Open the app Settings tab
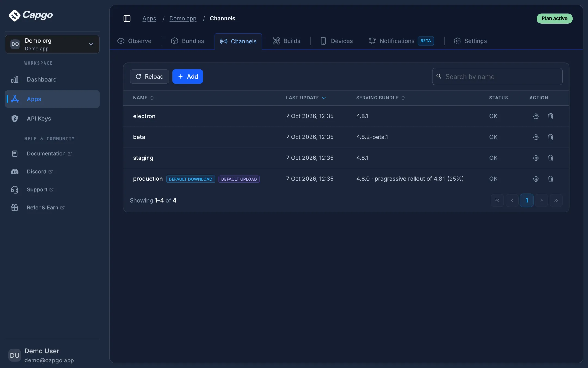Screen dimensions: 588x368 tap(470, 41)
